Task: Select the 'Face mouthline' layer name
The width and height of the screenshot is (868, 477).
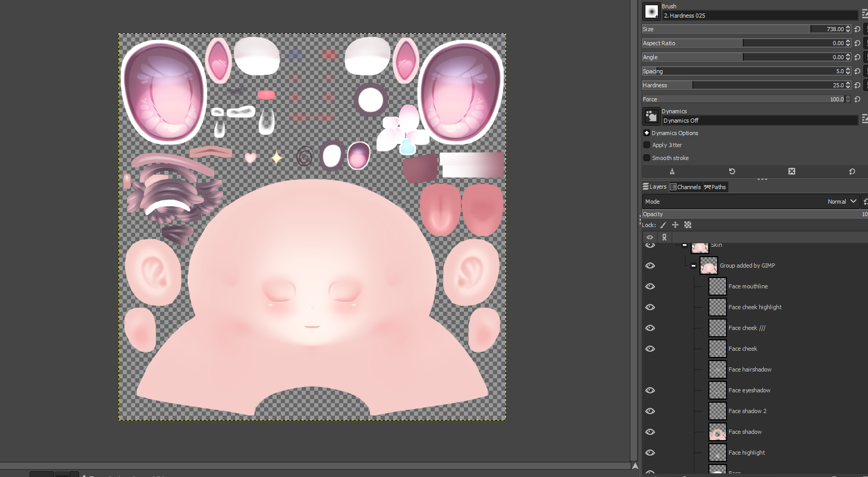Action: click(x=748, y=286)
